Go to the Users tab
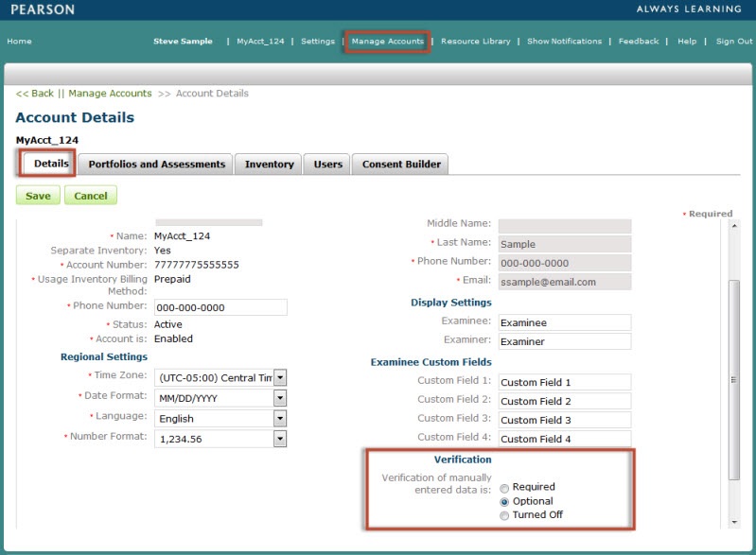 327,165
